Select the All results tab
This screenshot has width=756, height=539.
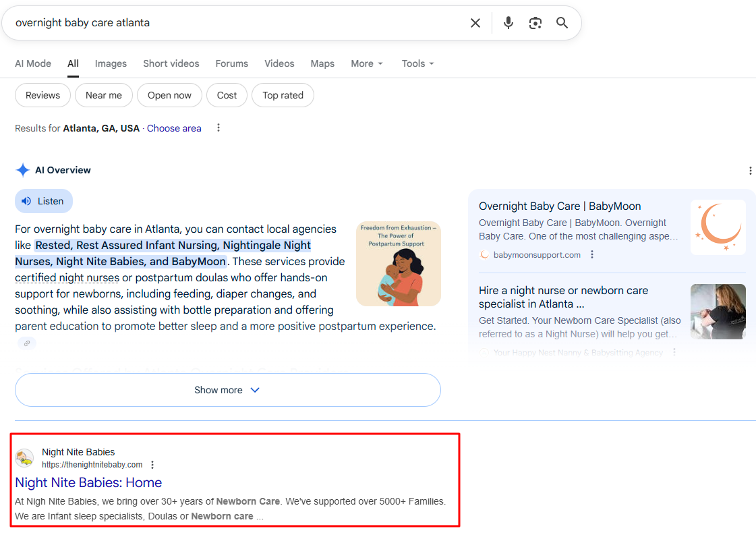73,63
